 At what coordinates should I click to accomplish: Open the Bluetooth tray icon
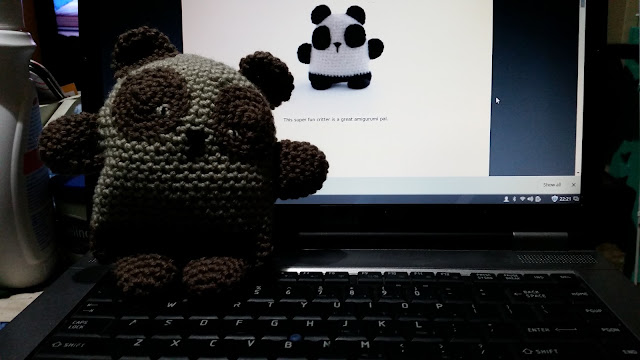click(514, 199)
